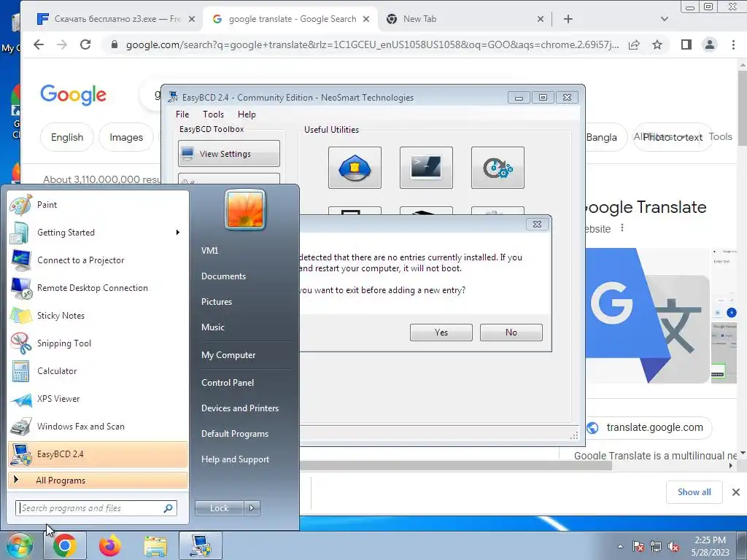Image resolution: width=747 pixels, height=560 pixels.
Task: Open the File menu in EasyBCD
Action: pos(182,114)
